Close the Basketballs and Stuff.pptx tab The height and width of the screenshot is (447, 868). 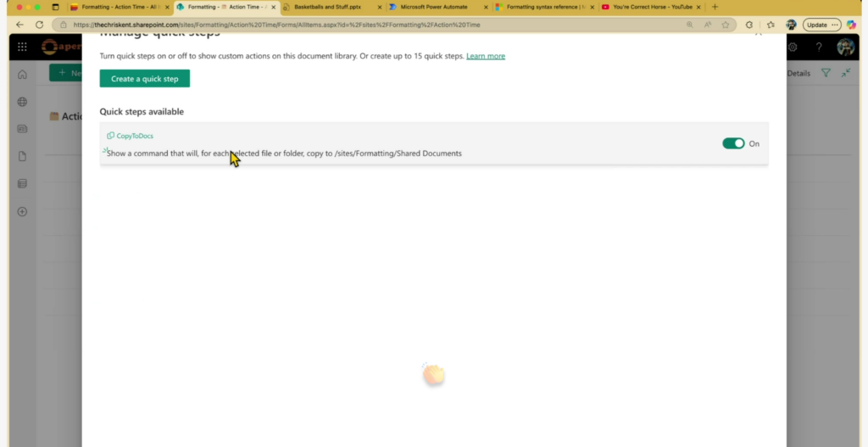tap(379, 7)
